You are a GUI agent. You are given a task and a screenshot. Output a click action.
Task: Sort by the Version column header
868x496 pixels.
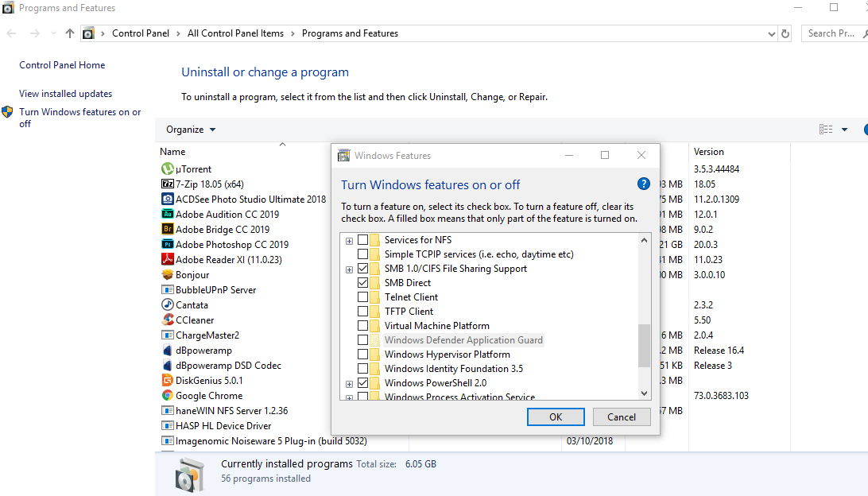coord(708,151)
